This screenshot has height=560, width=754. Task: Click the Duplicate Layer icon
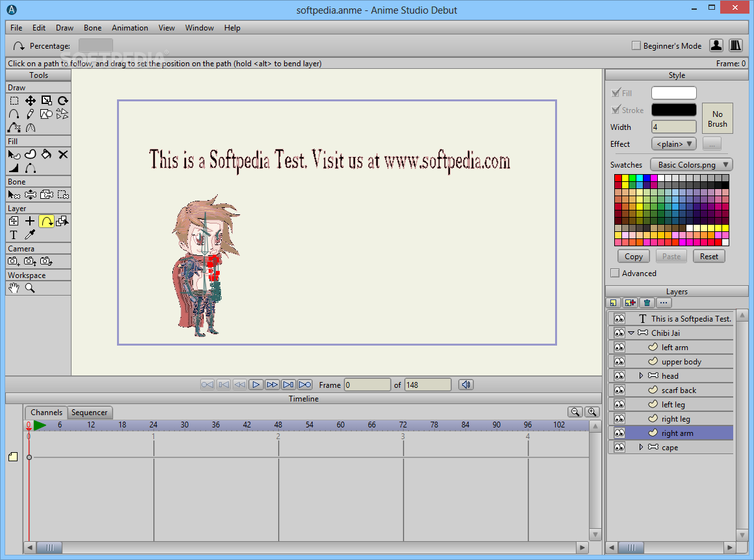tap(630, 303)
